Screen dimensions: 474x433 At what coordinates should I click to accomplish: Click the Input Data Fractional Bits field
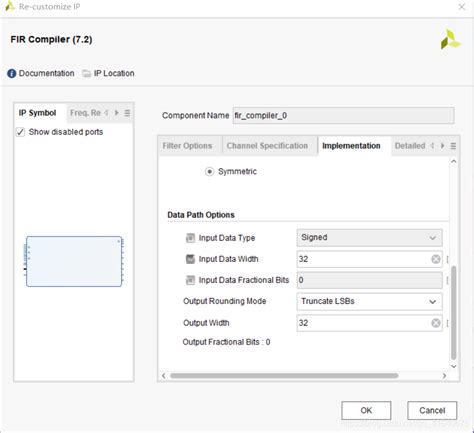(369, 280)
